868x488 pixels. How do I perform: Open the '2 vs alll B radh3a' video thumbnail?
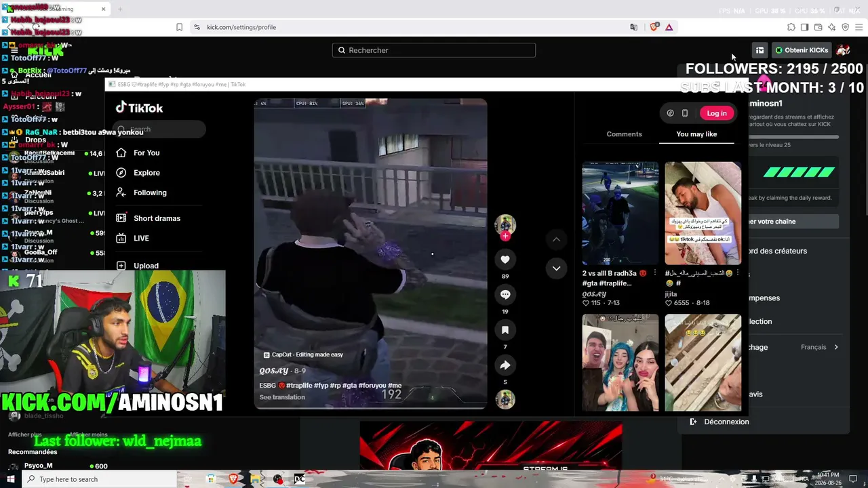(620, 213)
